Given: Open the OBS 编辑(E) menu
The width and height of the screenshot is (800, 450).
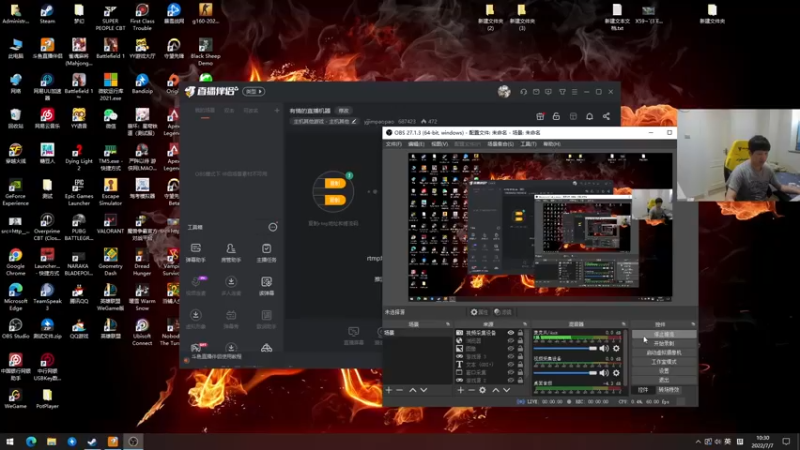Looking at the screenshot, I should (416, 144).
